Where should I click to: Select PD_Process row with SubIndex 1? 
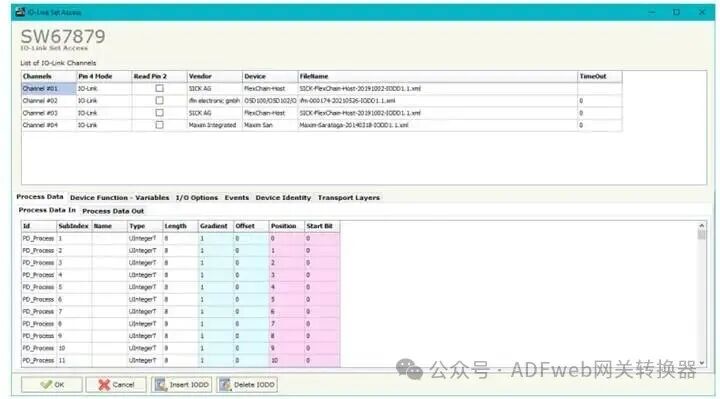(181, 238)
